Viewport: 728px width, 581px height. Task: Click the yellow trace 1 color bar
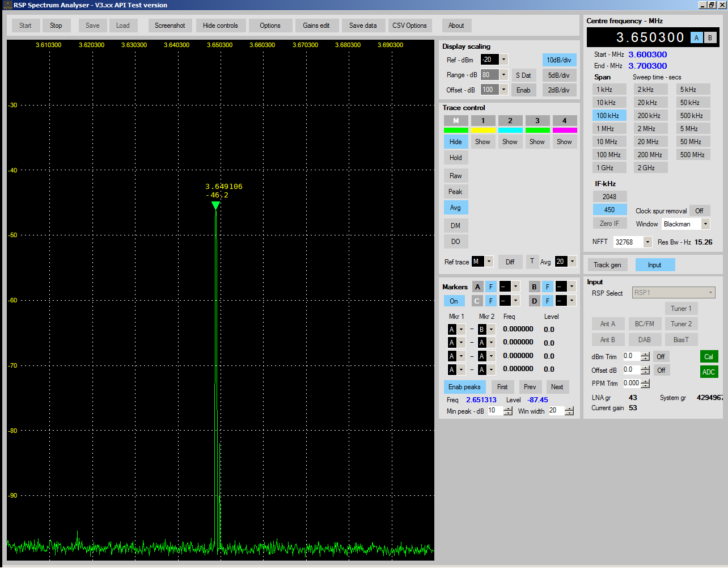coord(483,130)
